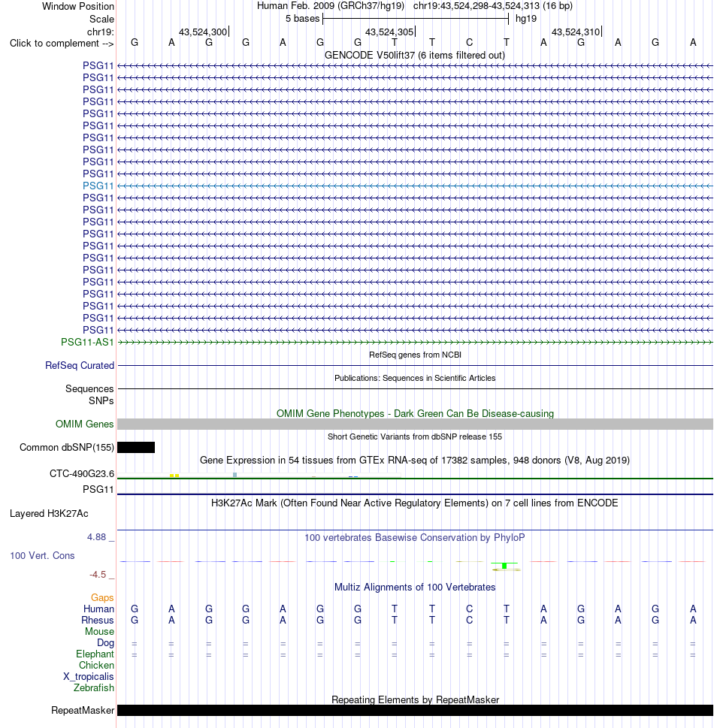Screen dimensions: 714x728
Task: Select the light-blue highlighted PSG11 transcript label
Action: pyautogui.click(x=98, y=186)
